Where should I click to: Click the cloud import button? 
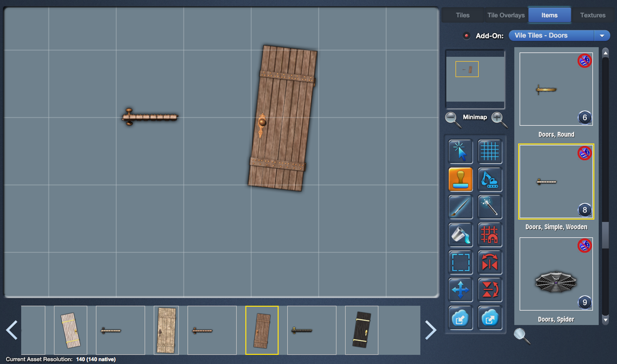pos(461,318)
